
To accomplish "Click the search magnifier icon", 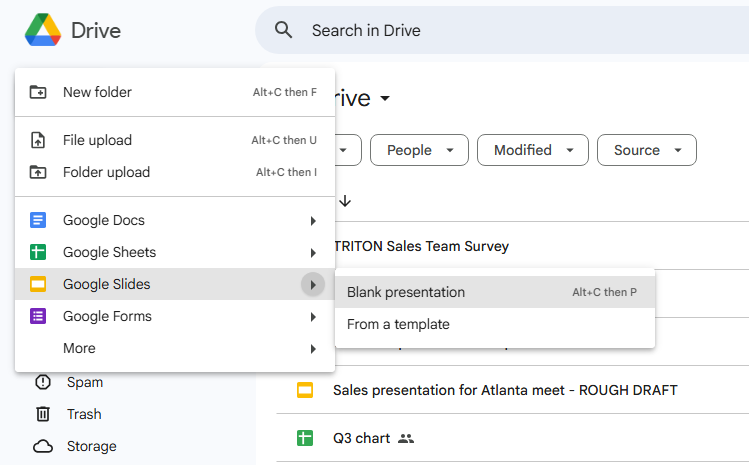I will [283, 30].
